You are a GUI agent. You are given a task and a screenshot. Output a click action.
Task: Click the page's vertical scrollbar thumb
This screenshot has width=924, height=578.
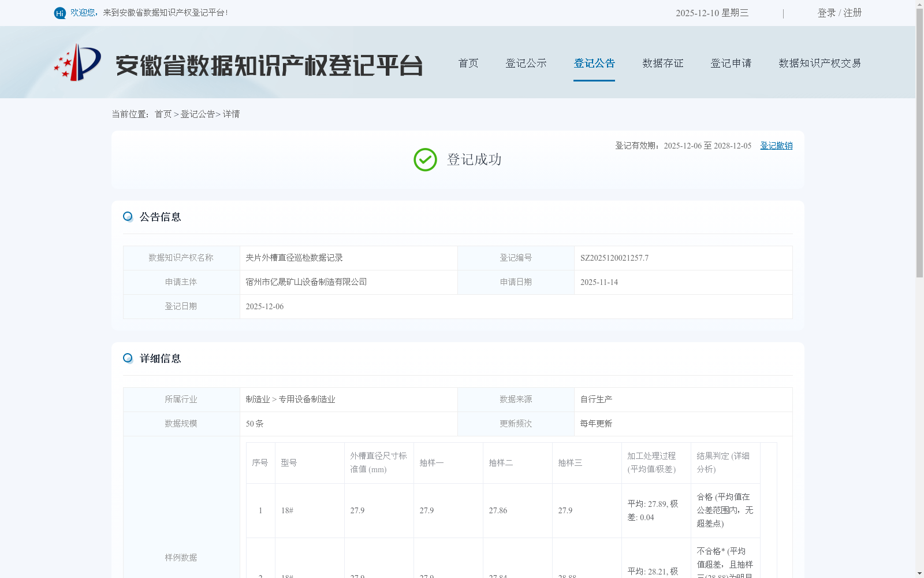click(x=919, y=143)
